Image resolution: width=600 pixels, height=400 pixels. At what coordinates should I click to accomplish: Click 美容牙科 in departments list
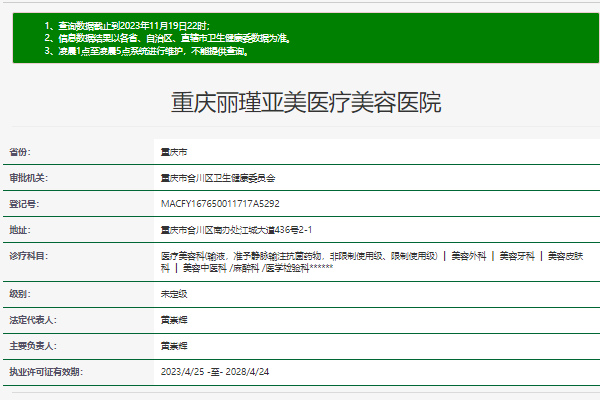coord(517,256)
